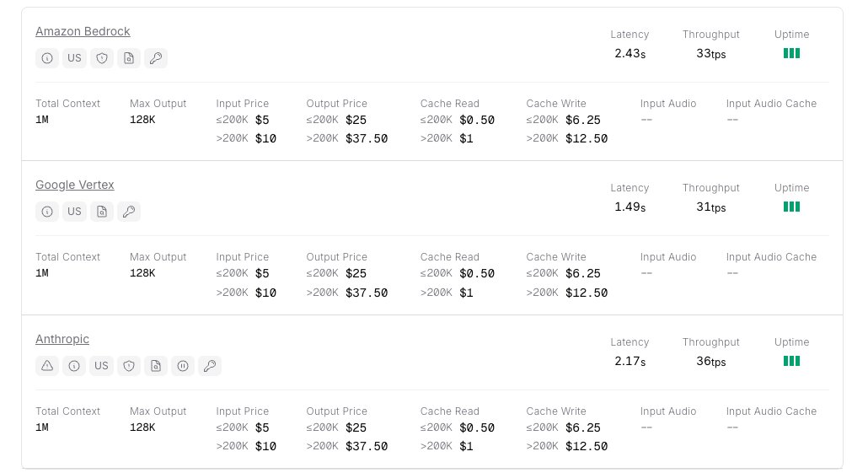The height and width of the screenshot is (473, 868).
Task: Click Amazon Bedrock >200K cache write $12.50
Action: click(587, 138)
